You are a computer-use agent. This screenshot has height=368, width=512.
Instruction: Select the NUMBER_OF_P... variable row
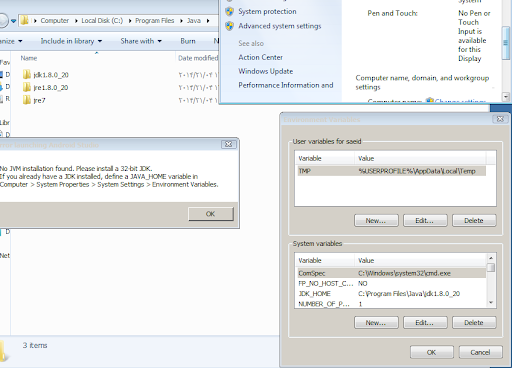tap(391, 304)
